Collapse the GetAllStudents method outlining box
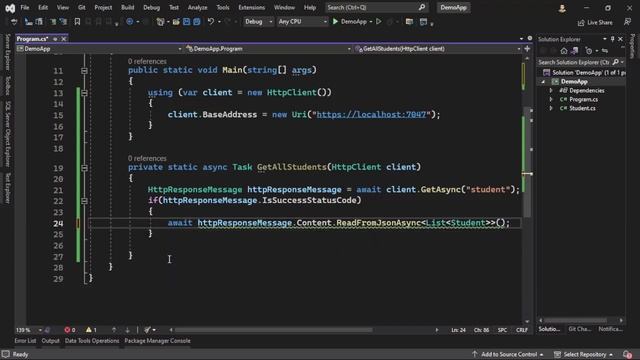The height and width of the screenshot is (360, 640). [x=84, y=168]
